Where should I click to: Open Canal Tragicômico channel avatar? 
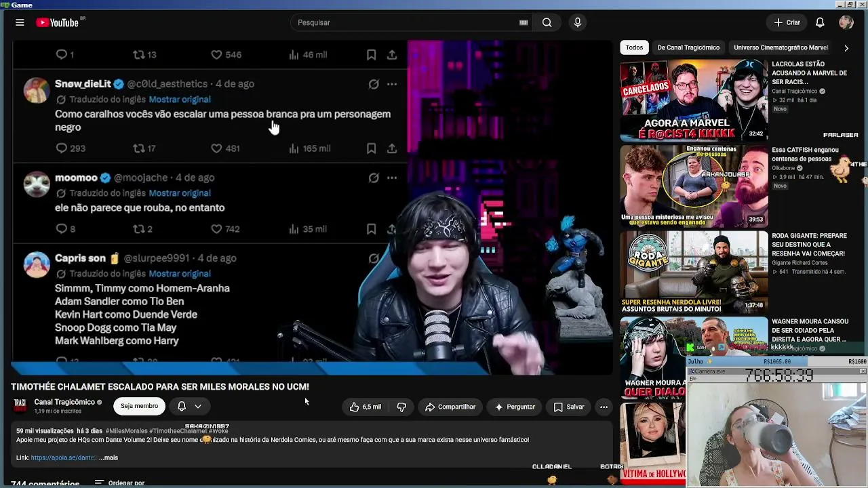coord(20,405)
